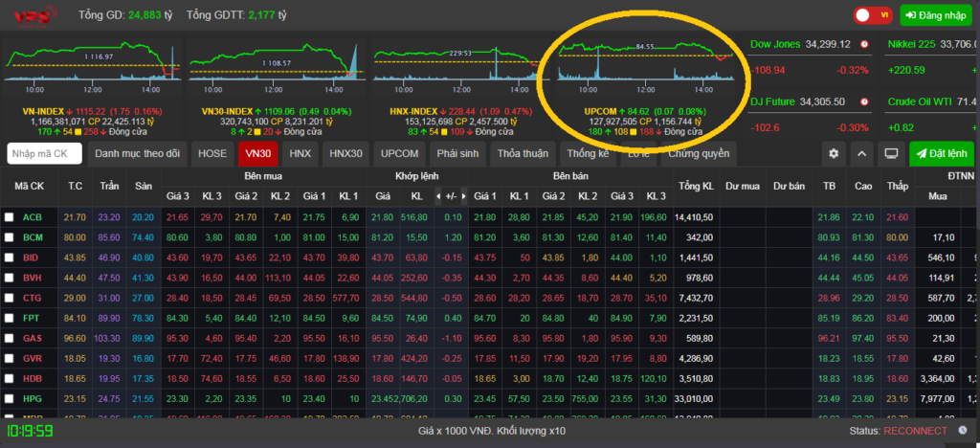Open the Chứng quyền warrants menu
This screenshot has width=980, height=448.
click(x=699, y=154)
